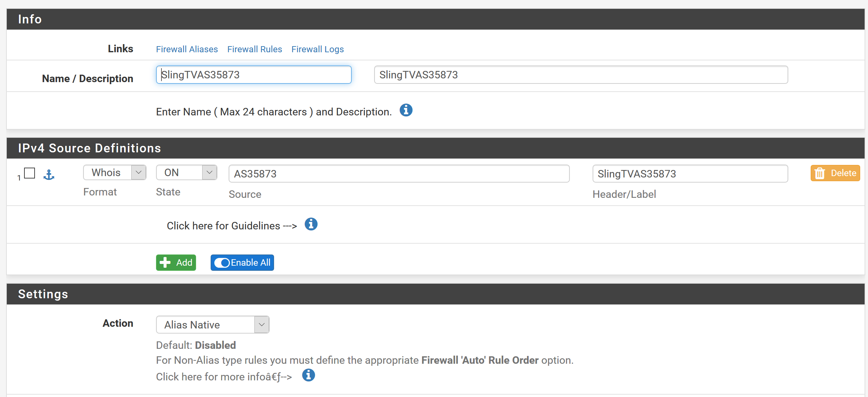The height and width of the screenshot is (397, 868).
Task: Expand the Alias Native action dropdown
Action: (212, 325)
